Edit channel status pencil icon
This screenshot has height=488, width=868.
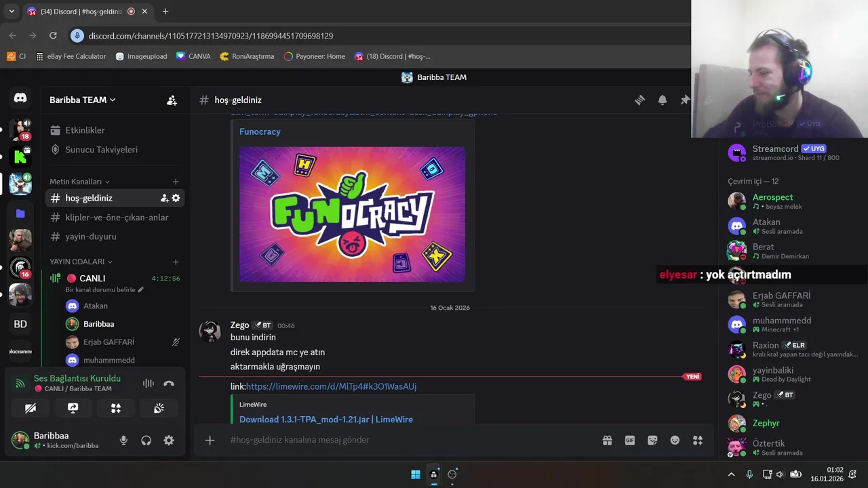click(141, 289)
